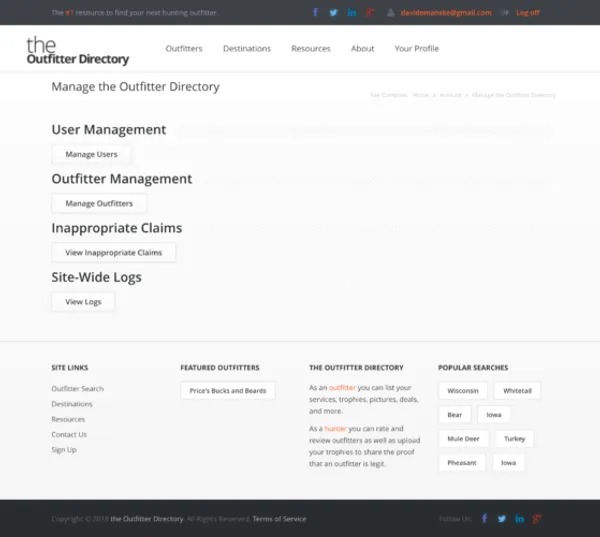The height and width of the screenshot is (537, 600).
Task: Open the Resources footer link
Action: (68, 419)
